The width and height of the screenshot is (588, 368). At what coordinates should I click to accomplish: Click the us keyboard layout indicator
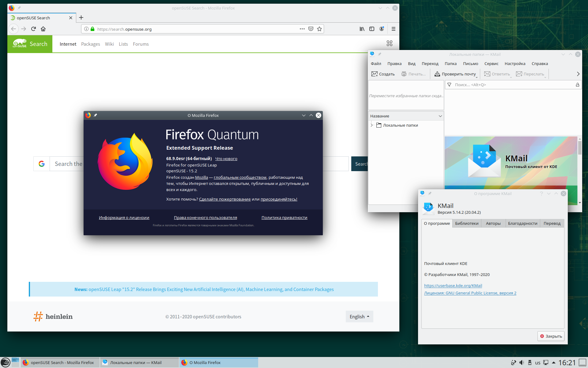(x=537, y=363)
